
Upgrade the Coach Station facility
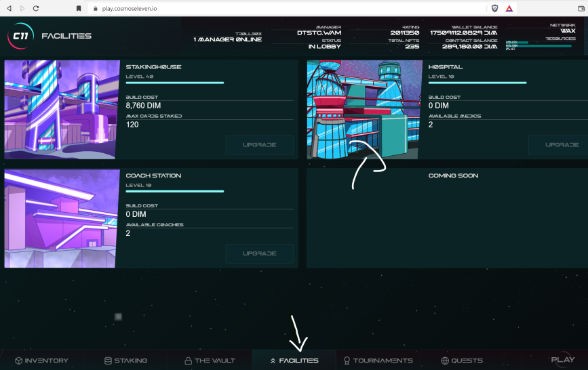(x=260, y=254)
